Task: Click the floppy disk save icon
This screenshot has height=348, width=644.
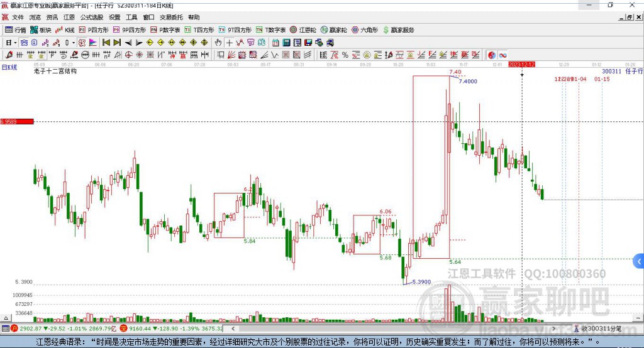Action: [x=308, y=43]
